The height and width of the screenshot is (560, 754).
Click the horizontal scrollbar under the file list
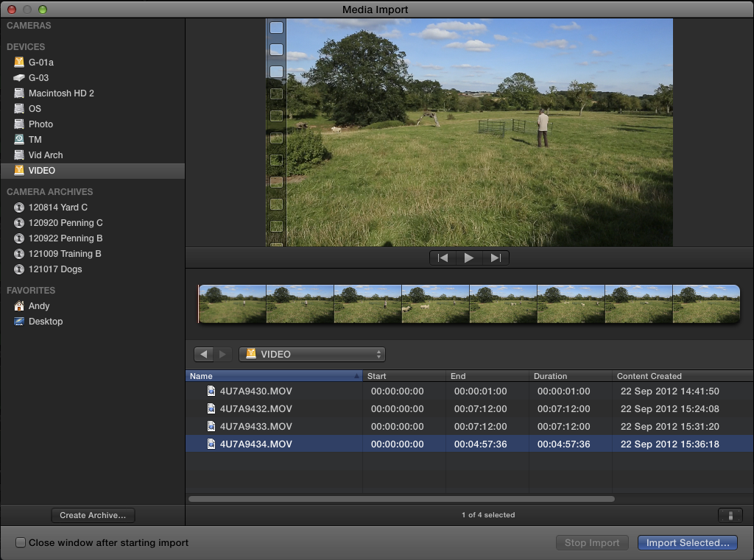tap(401, 499)
